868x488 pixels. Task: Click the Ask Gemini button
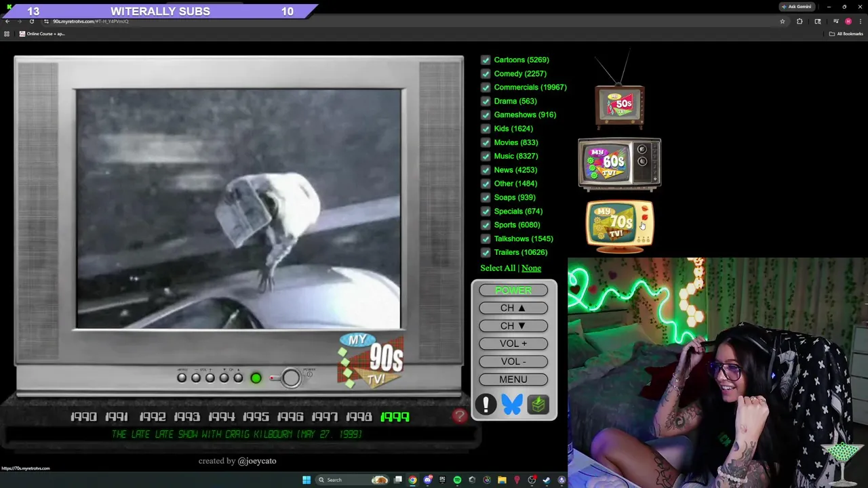click(x=796, y=7)
